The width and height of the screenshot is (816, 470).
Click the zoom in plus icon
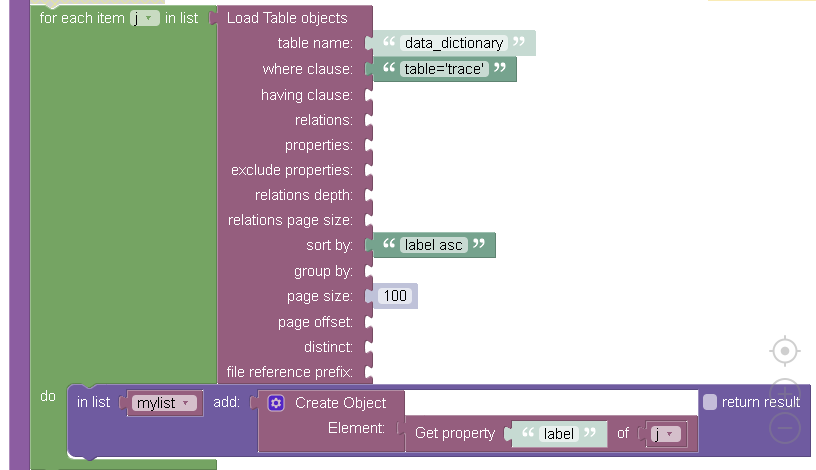(x=785, y=389)
